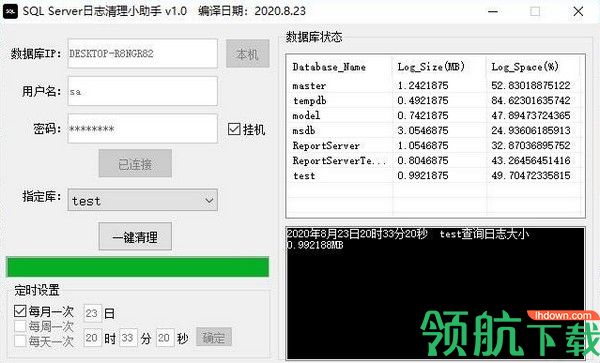Image resolution: width=600 pixels, height=363 pixels.
Task: Select the ReportServer database row
Action: (435, 146)
